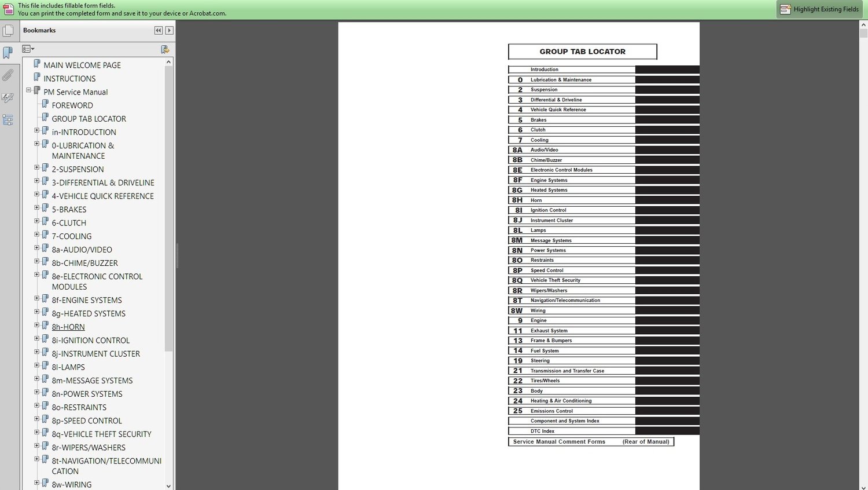This screenshot has width=868, height=490.
Task: Collapse the PM Service Manual bookmark
Action: click(28, 90)
